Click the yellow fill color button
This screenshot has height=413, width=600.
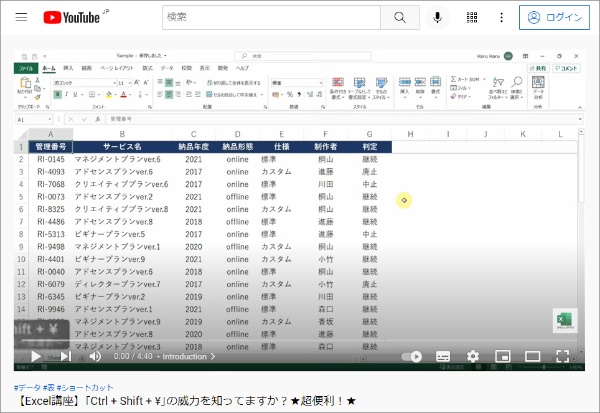(109, 94)
